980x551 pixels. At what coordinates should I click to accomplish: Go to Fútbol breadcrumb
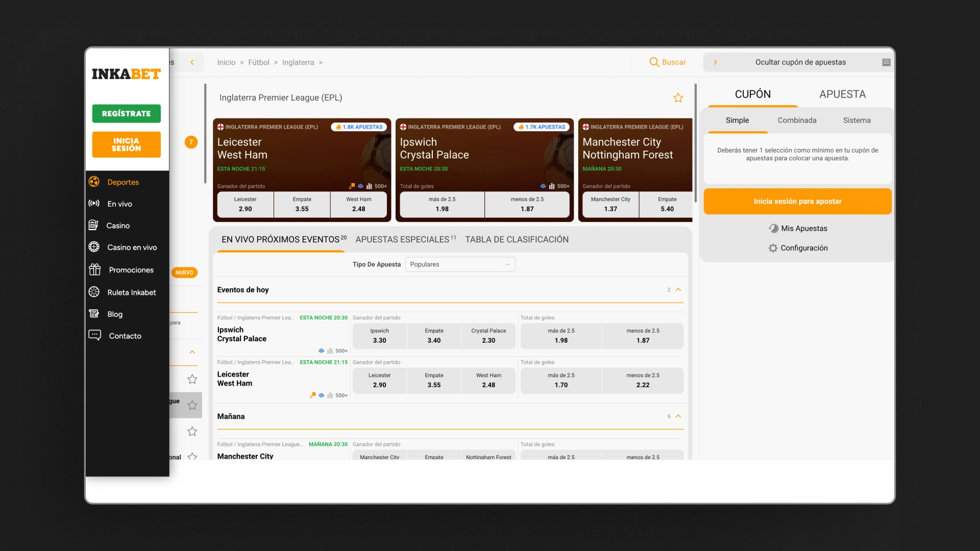coord(258,62)
